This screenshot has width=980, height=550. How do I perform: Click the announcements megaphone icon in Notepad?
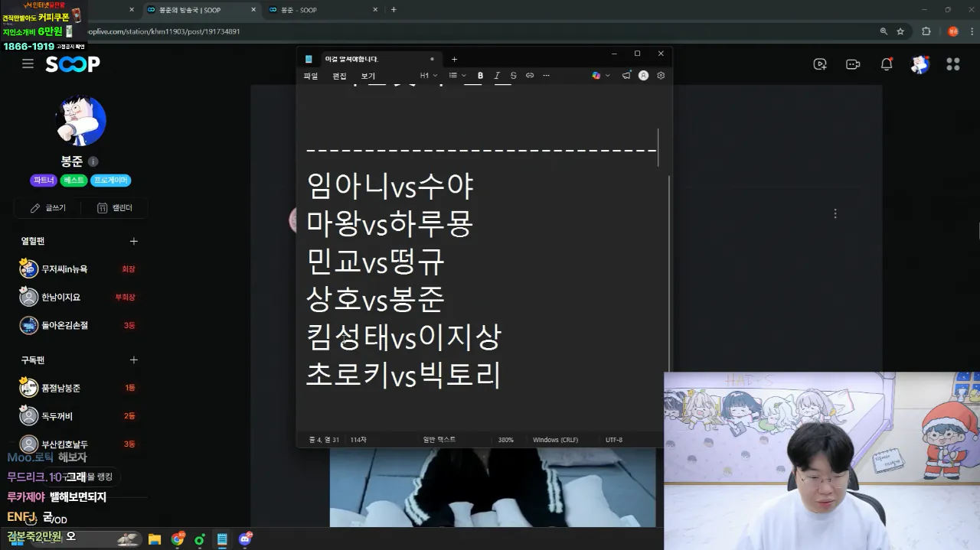coord(626,75)
